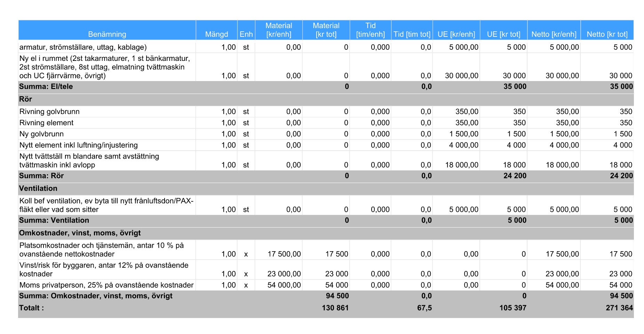The image size is (644, 334).
Task: Click the 'Ny golvbrunn' description cell
Action: pyautogui.click(x=41, y=134)
